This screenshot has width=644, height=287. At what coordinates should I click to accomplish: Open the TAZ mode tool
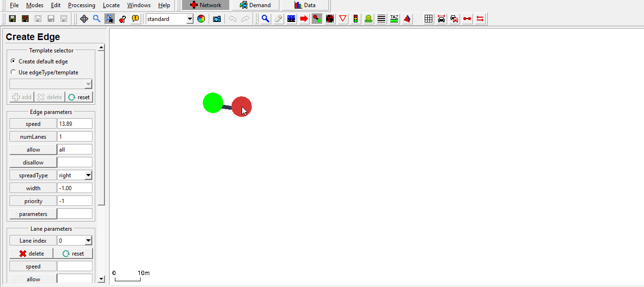[394, 19]
